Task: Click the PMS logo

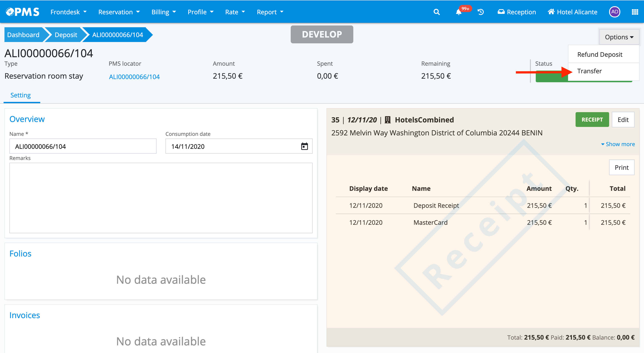Action: coord(23,12)
